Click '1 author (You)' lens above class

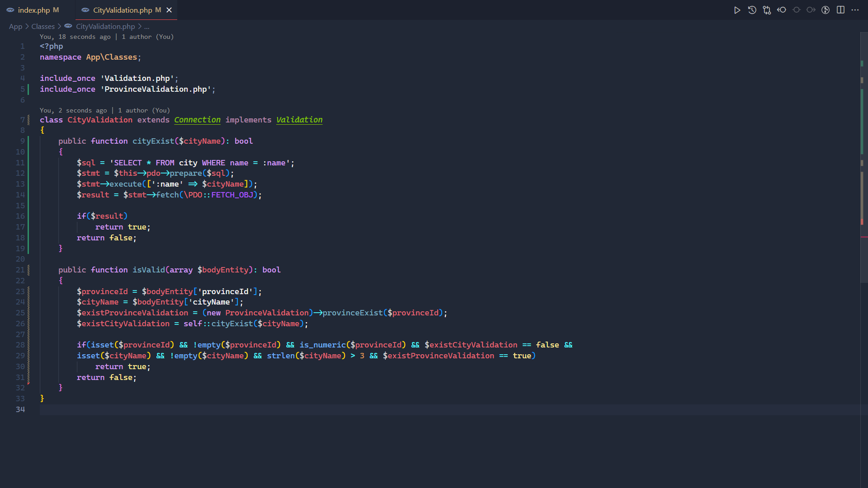144,110
